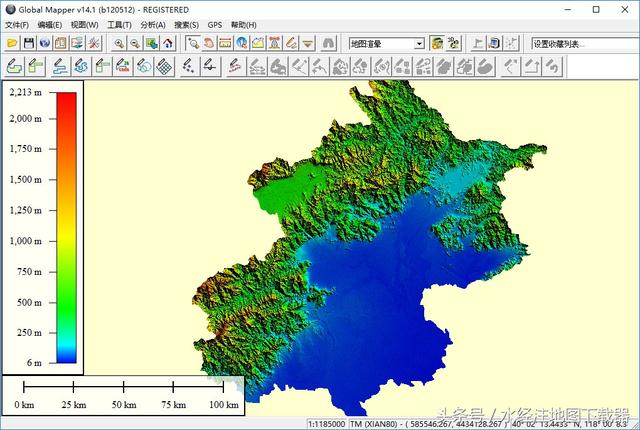Click the shader combo box arrow
Screen dimensions: 640x430
[419, 44]
